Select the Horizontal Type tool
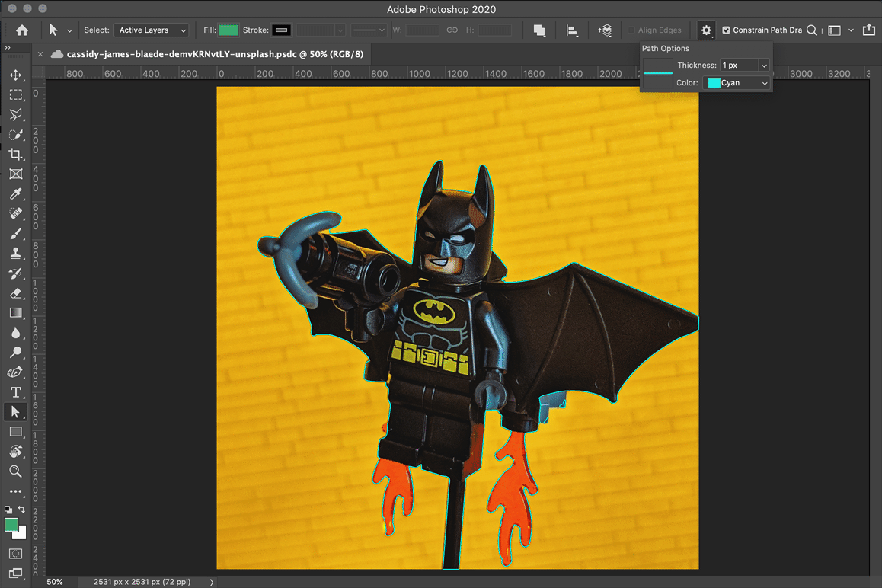Image resolution: width=882 pixels, height=588 pixels. tap(15, 392)
